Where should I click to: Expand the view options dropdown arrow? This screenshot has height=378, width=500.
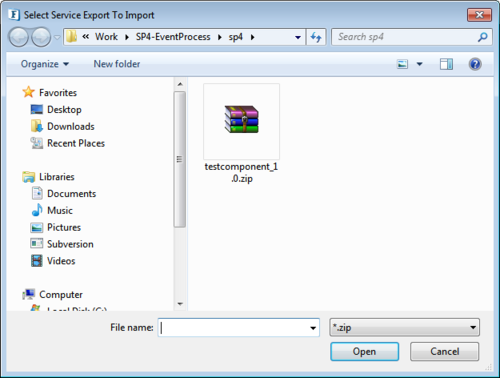tap(420, 64)
